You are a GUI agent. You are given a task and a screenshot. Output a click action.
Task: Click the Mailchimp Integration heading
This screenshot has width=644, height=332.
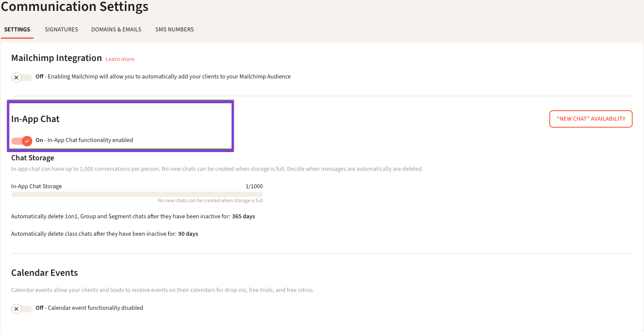click(56, 58)
